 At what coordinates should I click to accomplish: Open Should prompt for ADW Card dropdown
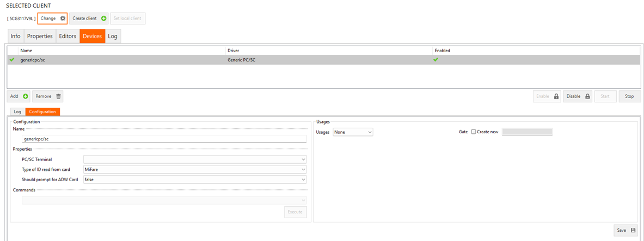pyautogui.click(x=195, y=180)
